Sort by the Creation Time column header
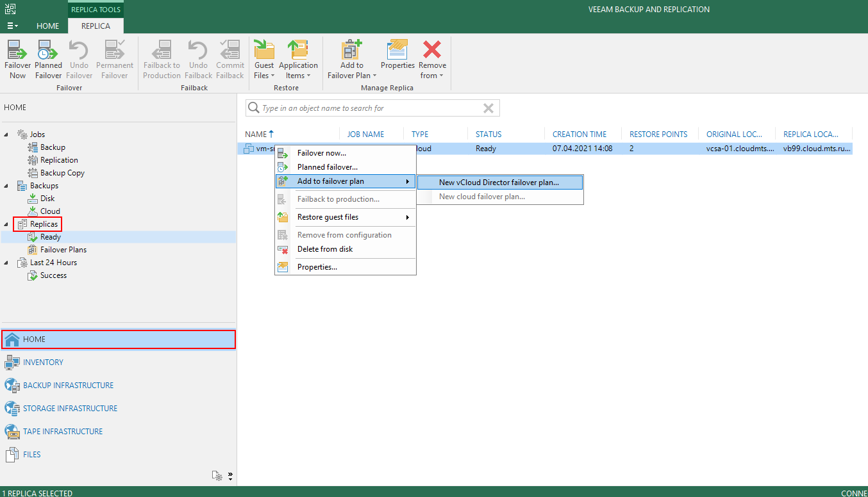Image resolution: width=868 pixels, height=497 pixels. (x=579, y=134)
